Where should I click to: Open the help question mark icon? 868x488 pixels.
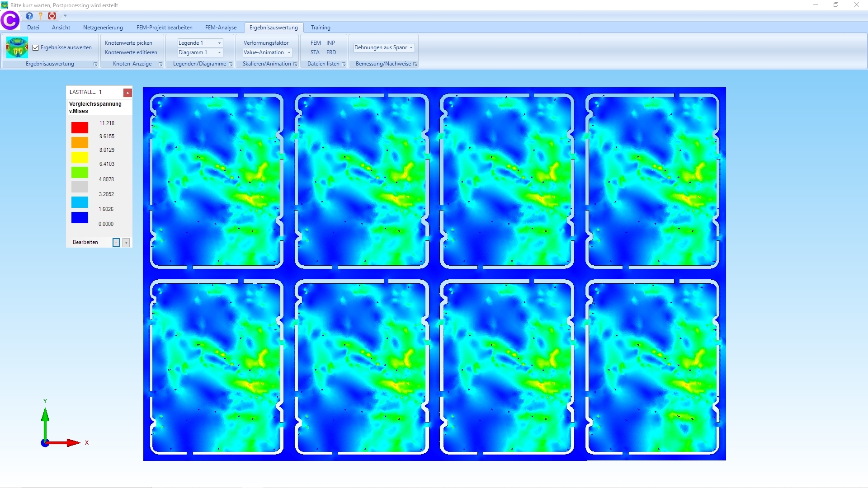pyautogui.click(x=29, y=16)
